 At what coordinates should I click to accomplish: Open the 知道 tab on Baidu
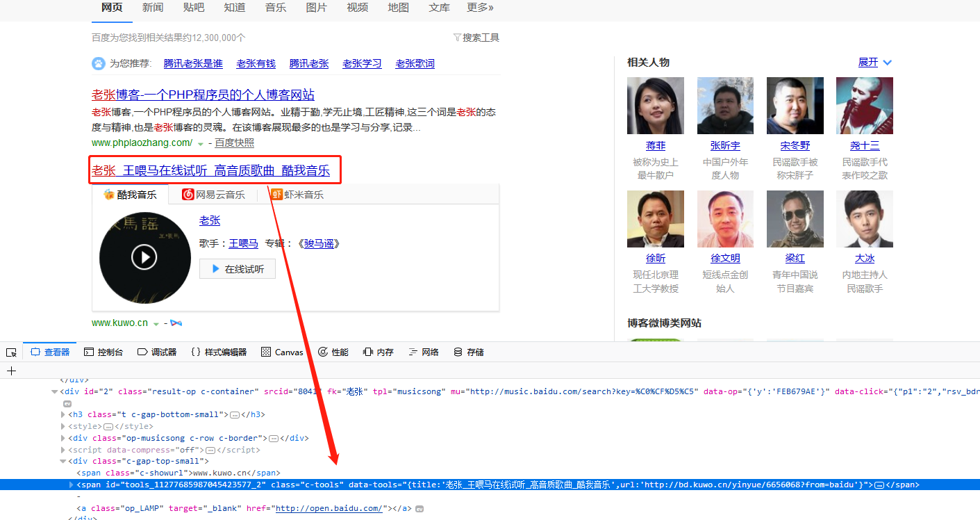tap(235, 8)
